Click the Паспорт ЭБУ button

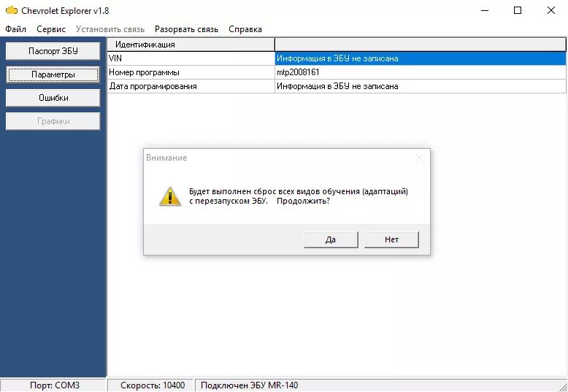pyautogui.click(x=53, y=51)
